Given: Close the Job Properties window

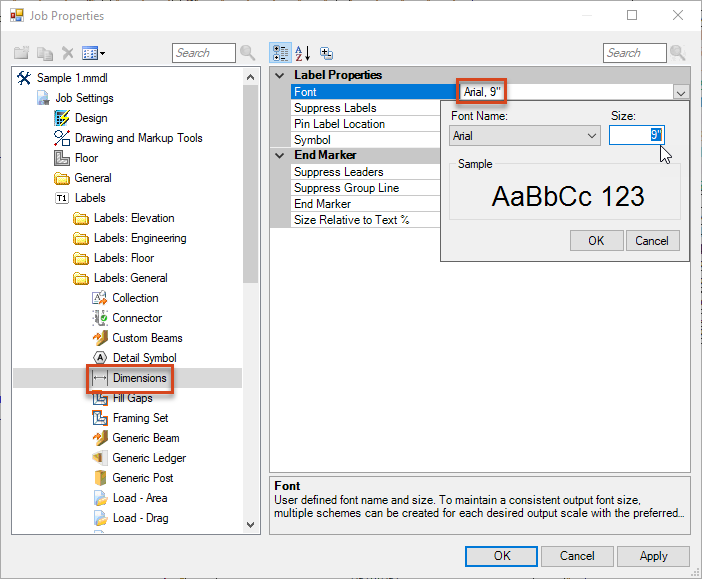Looking at the screenshot, I should click(678, 15).
